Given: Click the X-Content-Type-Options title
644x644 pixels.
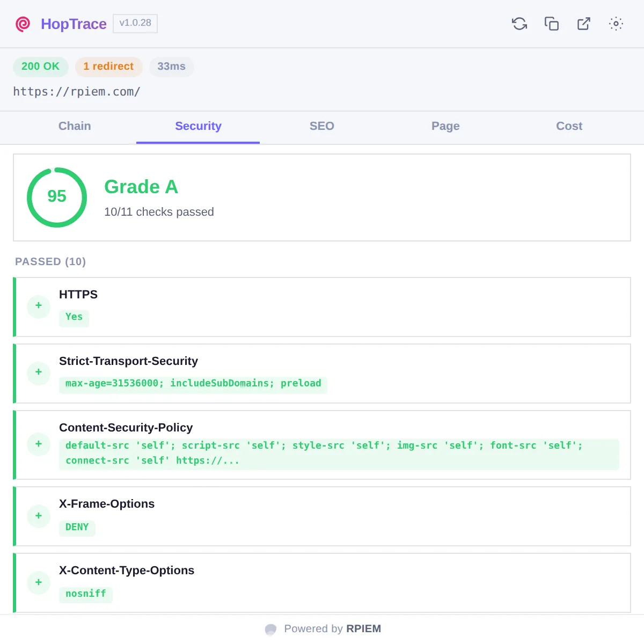Looking at the screenshot, I should (x=127, y=570).
